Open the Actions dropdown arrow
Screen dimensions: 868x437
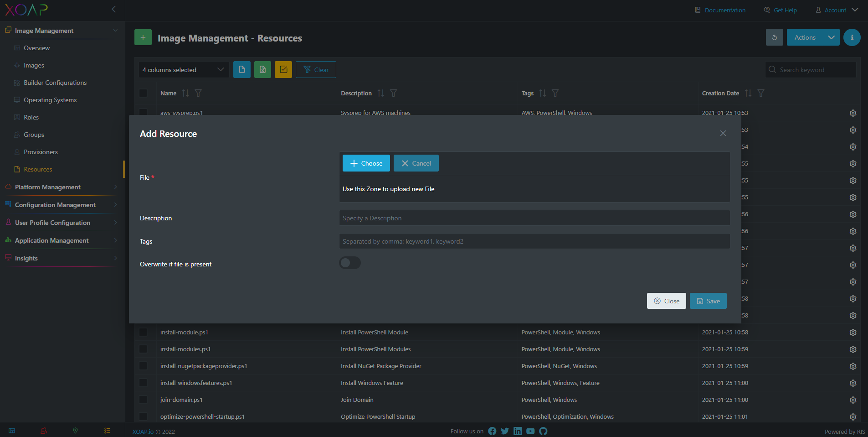[831, 37]
